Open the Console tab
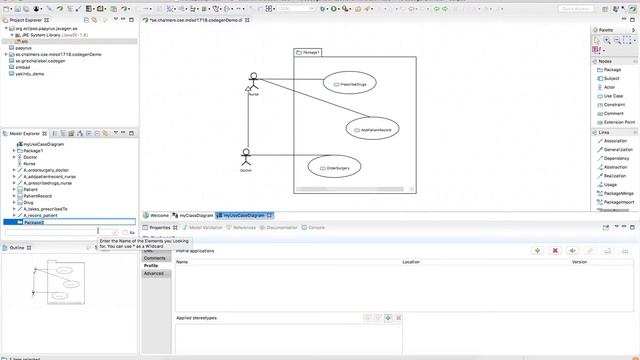The height and width of the screenshot is (360, 640). (313, 228)
